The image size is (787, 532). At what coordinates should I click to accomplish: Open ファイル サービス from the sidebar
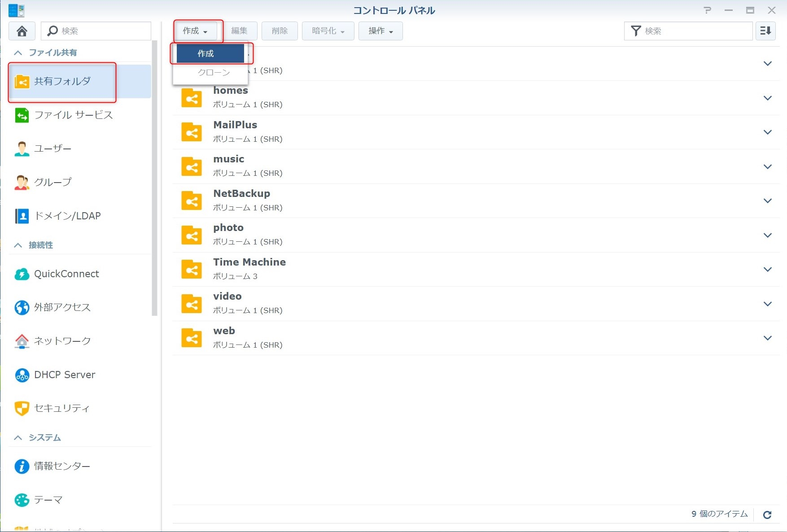(x=73, y=115)
